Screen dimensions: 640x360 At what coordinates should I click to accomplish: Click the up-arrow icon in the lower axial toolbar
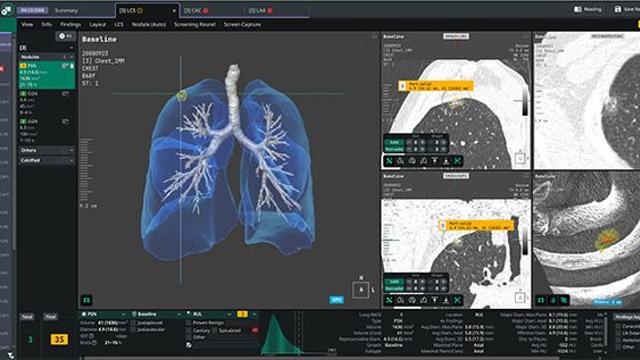pyautogui.click(x=435, y=300)
